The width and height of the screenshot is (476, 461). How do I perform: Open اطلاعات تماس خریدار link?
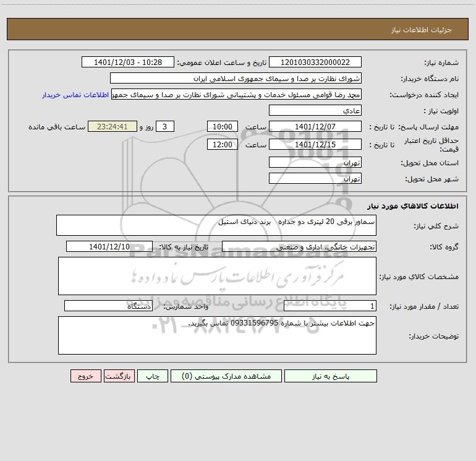pyautogui.click(x=75, y=95)
